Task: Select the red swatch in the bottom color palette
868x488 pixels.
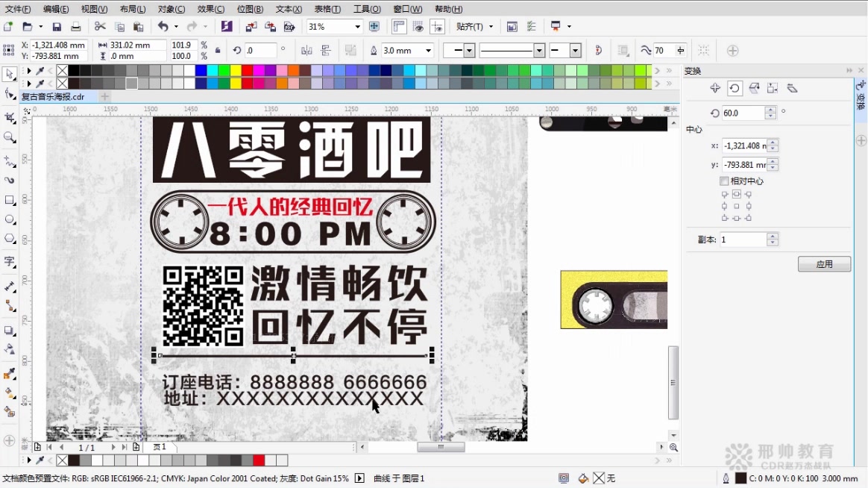Action: tap(260, 460)
